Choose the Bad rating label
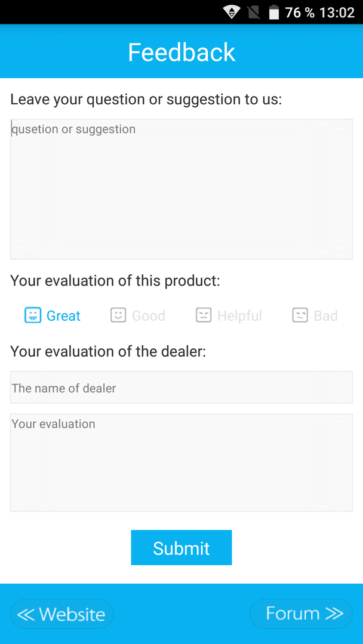363x644 pixels. 325,316
